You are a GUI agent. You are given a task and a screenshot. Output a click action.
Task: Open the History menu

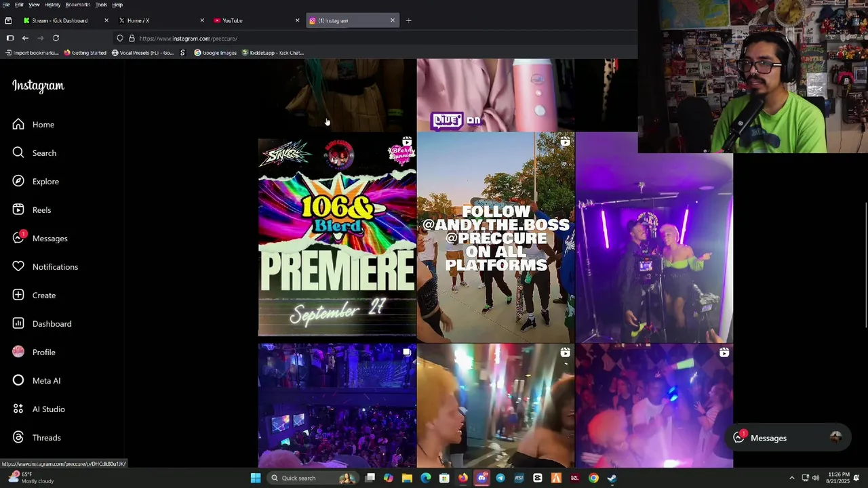point(52,5)
